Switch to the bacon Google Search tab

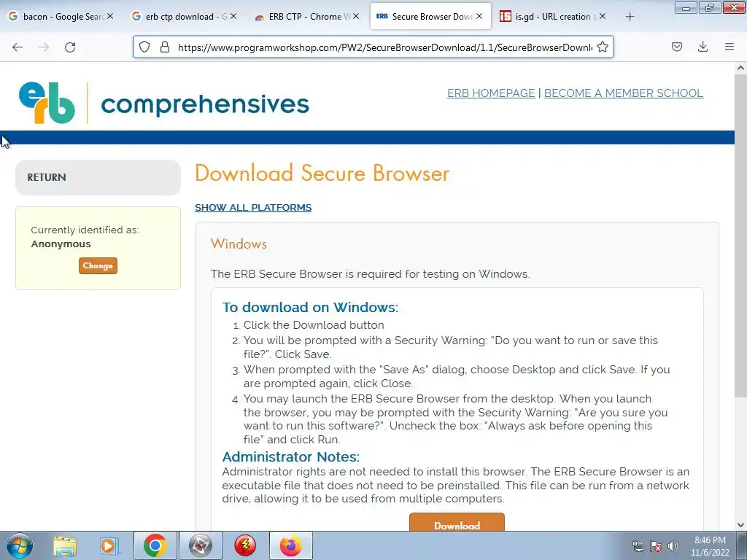coord(61,16)
